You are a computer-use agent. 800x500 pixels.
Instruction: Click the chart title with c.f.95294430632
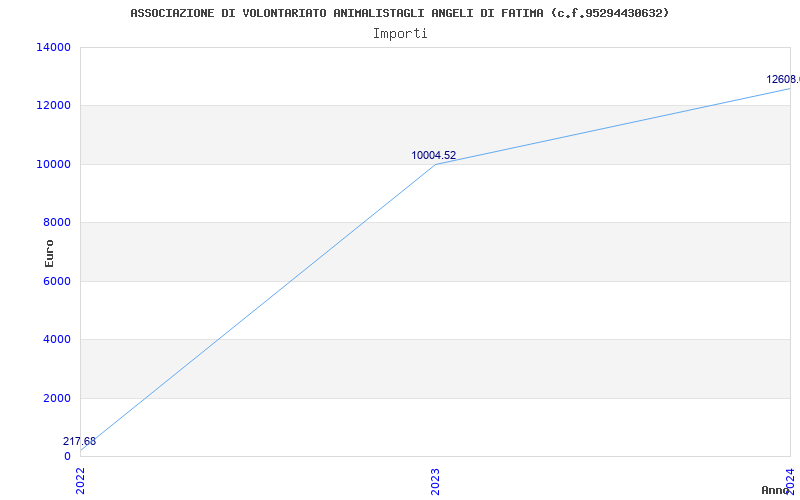coord(399,13)
